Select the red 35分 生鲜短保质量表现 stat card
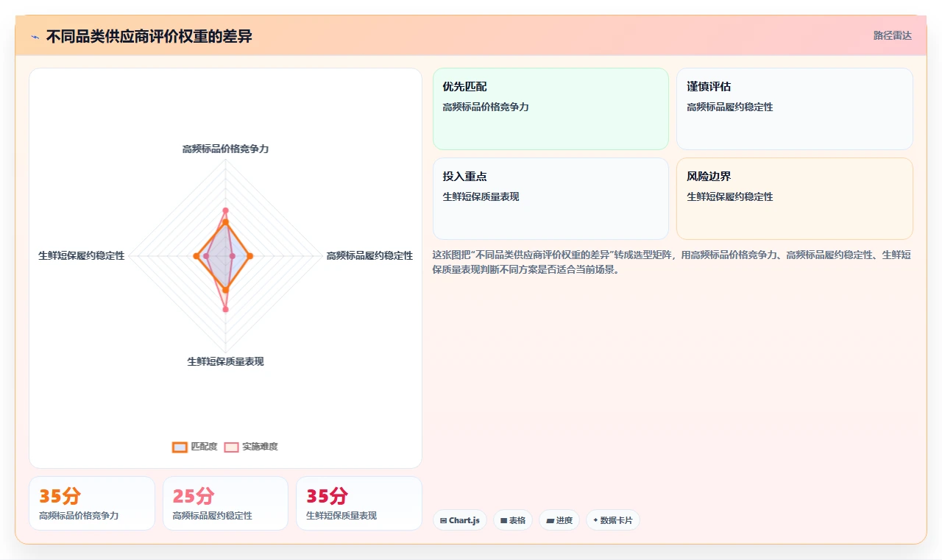 pyautogui.click(x=359, y=503)
